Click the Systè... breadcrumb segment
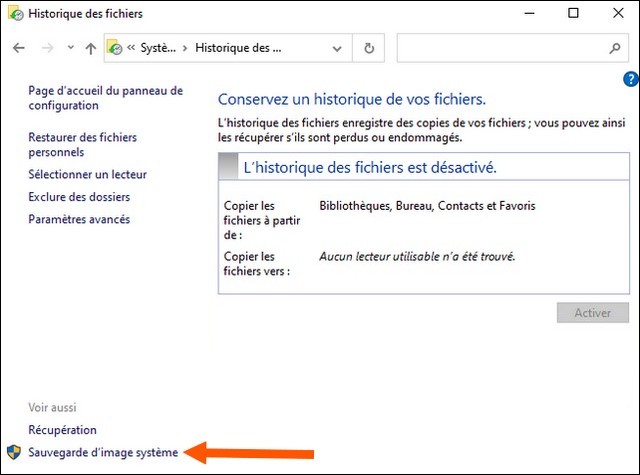Screen dimensions: 640x475 click(158, 48)
